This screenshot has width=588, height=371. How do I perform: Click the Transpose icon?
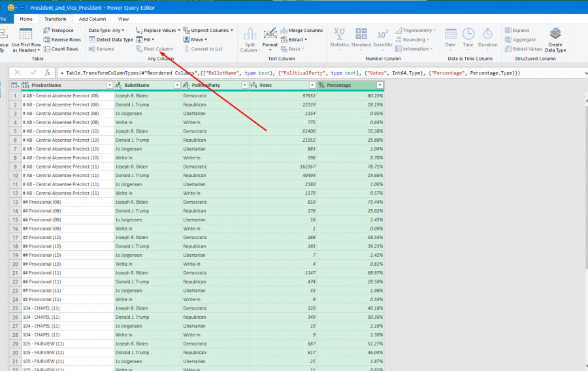46,30
